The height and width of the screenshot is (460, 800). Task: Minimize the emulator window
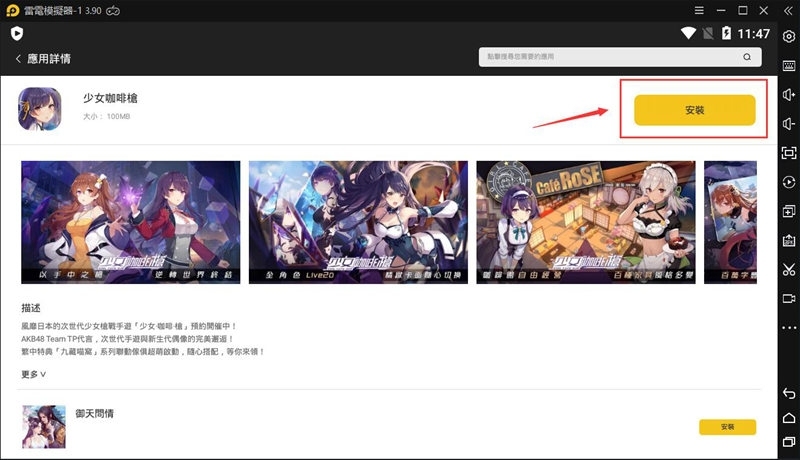click(x=721, y=10)
